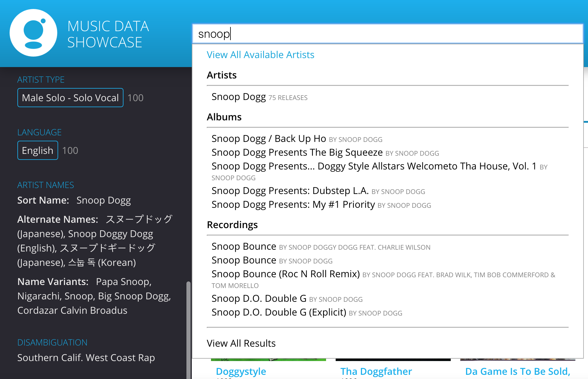
Task: Select Snoop Dogg Presents: My #1 Priority
Action: pos(293,205)
